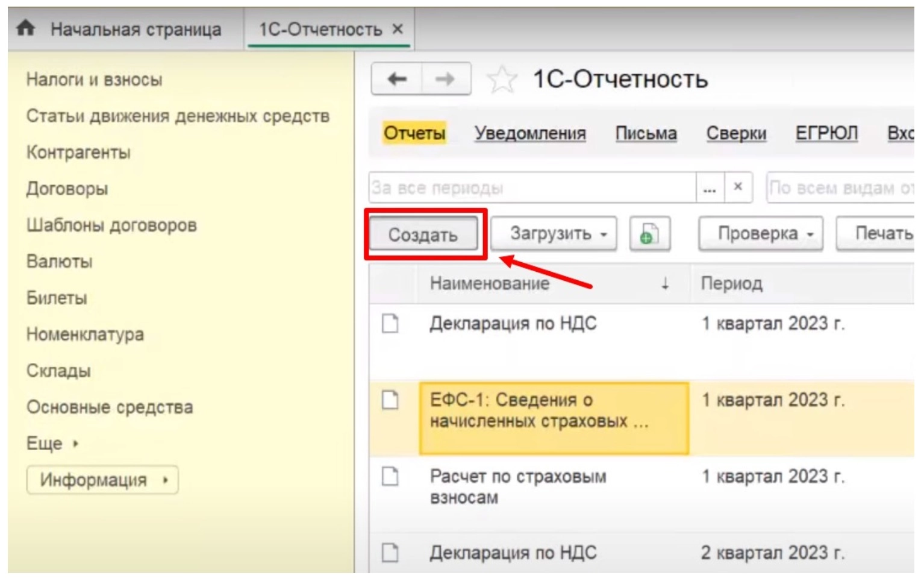Open Склады in the sidebar

pos(58,371)
